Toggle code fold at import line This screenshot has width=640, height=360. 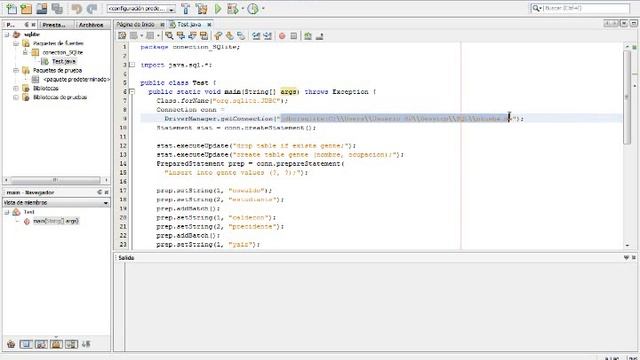pos(132,65)
